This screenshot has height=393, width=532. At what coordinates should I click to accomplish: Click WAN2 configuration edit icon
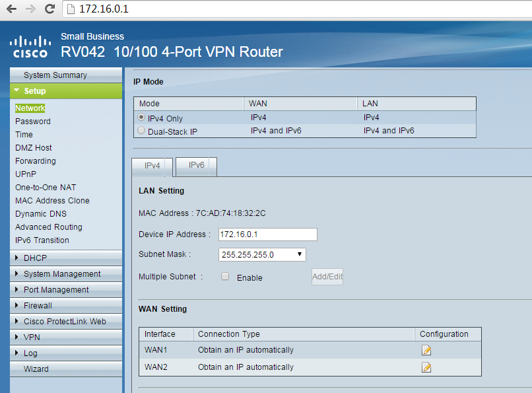click(x=426, y=367)
